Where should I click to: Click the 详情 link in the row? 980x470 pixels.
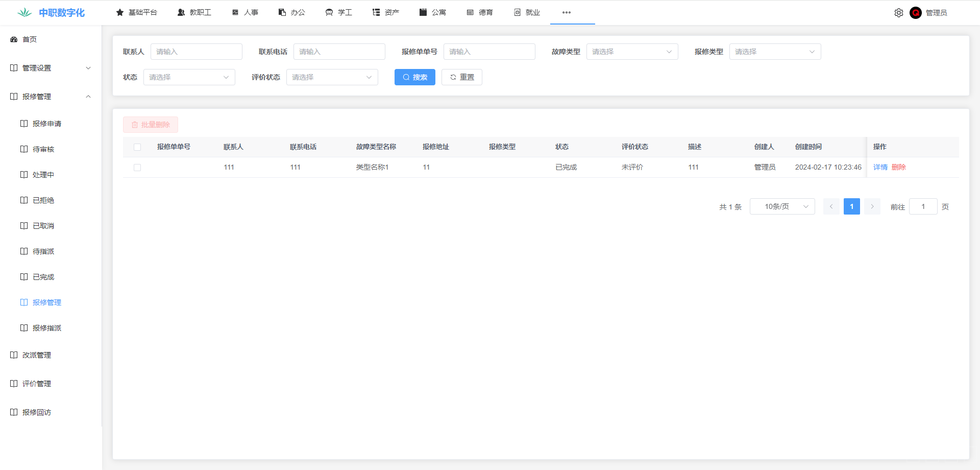880,167
